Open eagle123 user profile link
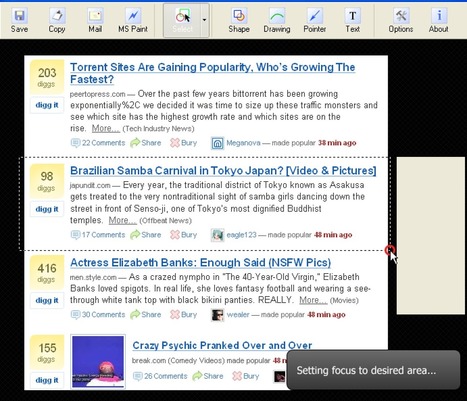Image resolution: width=467 pixels, height=401 pixels. pos(242,235)
